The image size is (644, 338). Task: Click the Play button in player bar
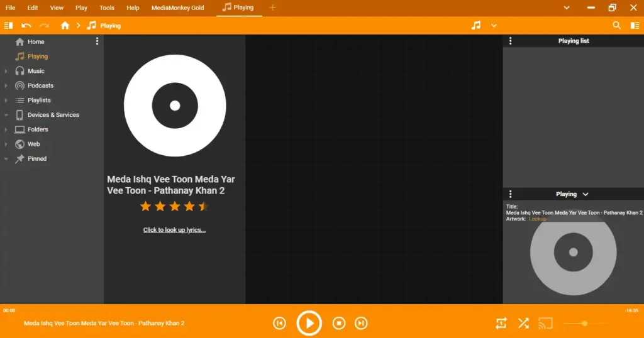point(309,323)
